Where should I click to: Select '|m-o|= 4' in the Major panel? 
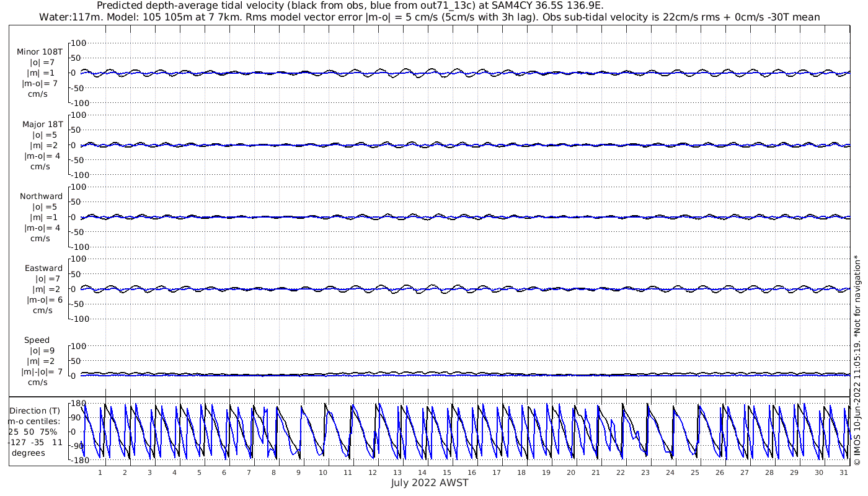tap(42, 156)
